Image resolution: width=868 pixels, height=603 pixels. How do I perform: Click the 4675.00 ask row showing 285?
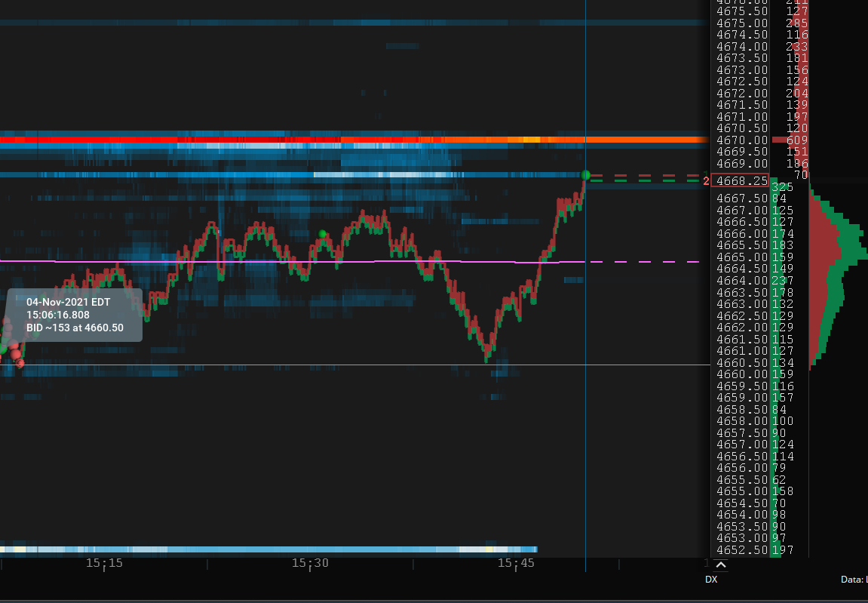761,23
